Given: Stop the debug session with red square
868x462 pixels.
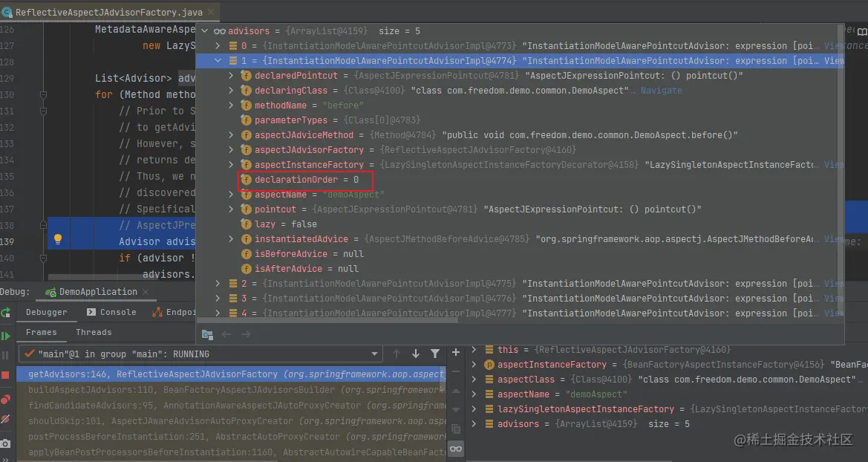Looking at the screenshot, I should (x=5, y=375).
